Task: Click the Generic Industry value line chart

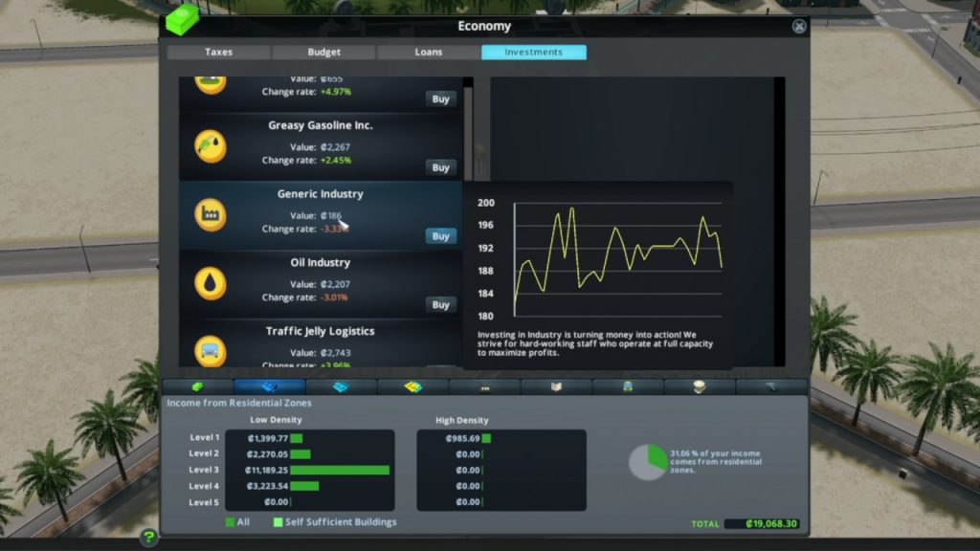Action: tap(618, 258)
